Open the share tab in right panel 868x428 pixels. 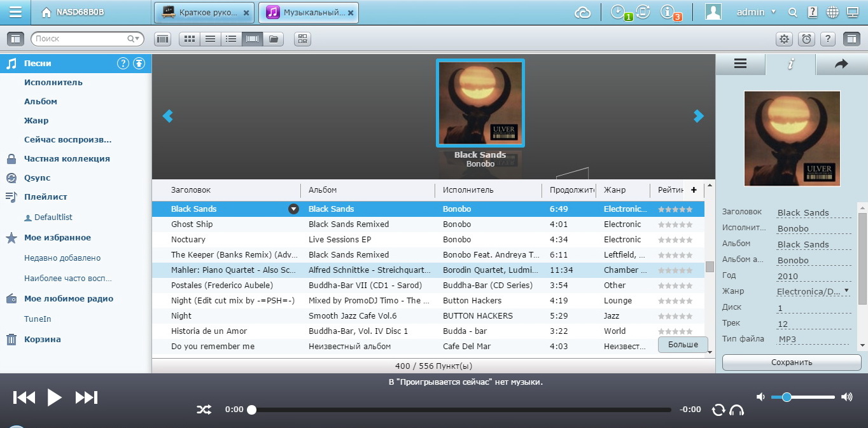(x=841, y=64)
